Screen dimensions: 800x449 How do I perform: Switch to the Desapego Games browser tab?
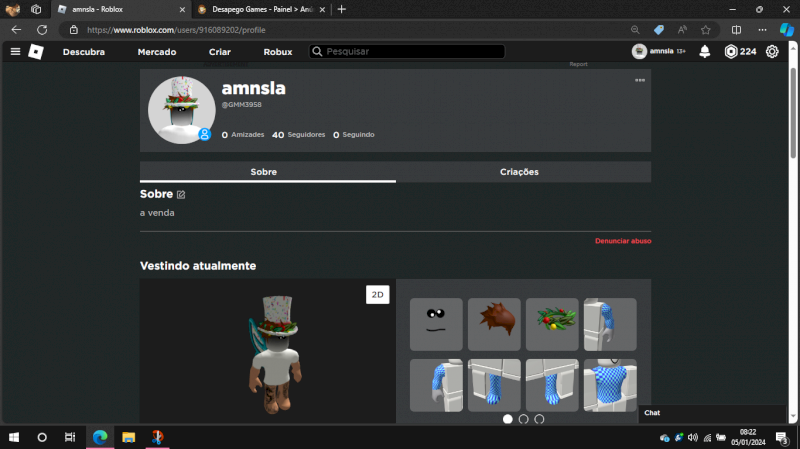click(x=262, y=9)
